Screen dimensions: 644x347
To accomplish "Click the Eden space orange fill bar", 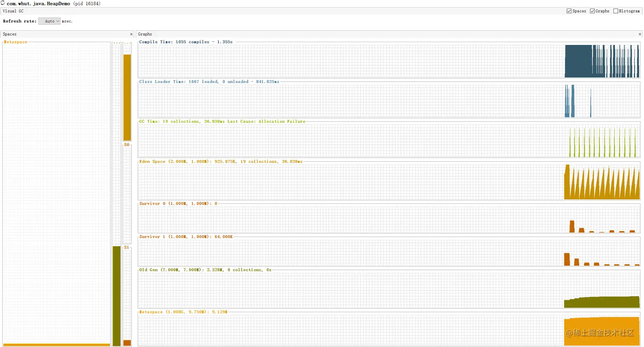I will point(127,98).
